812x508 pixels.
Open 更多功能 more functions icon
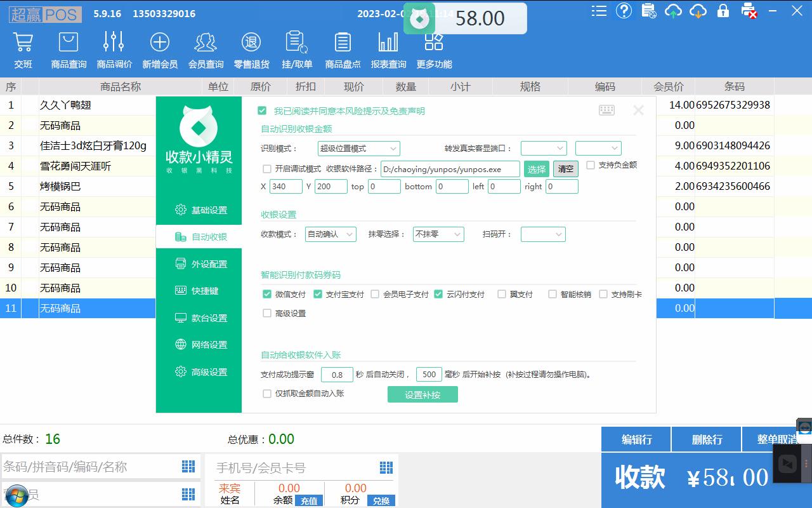[434, 50]
